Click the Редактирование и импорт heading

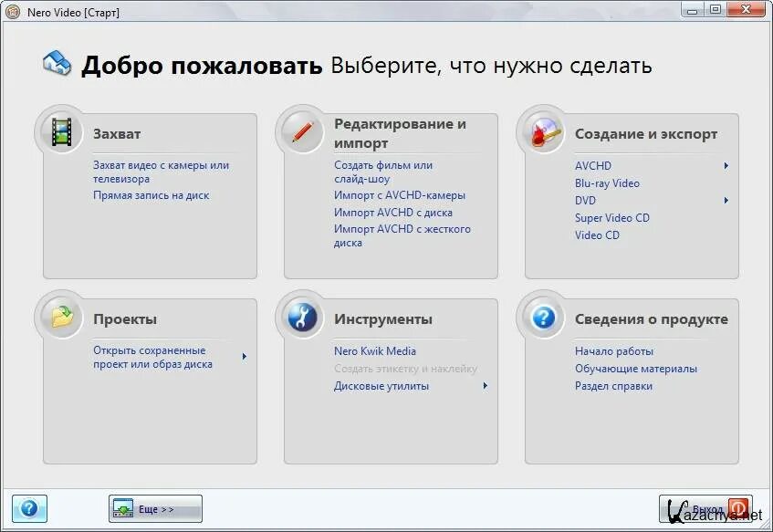[x=400, y=133]
